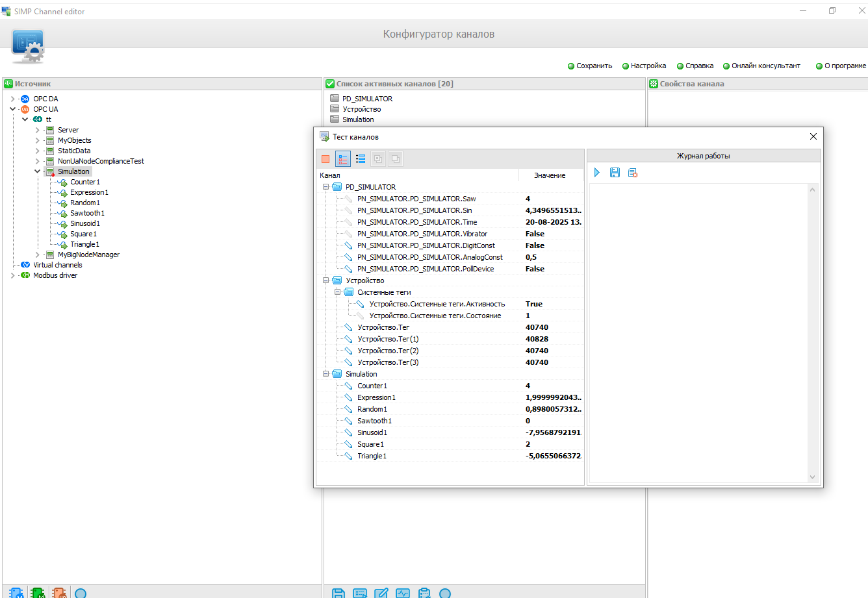
Task: Expand the MyBigNodeManager node
Action: (37, 255)
